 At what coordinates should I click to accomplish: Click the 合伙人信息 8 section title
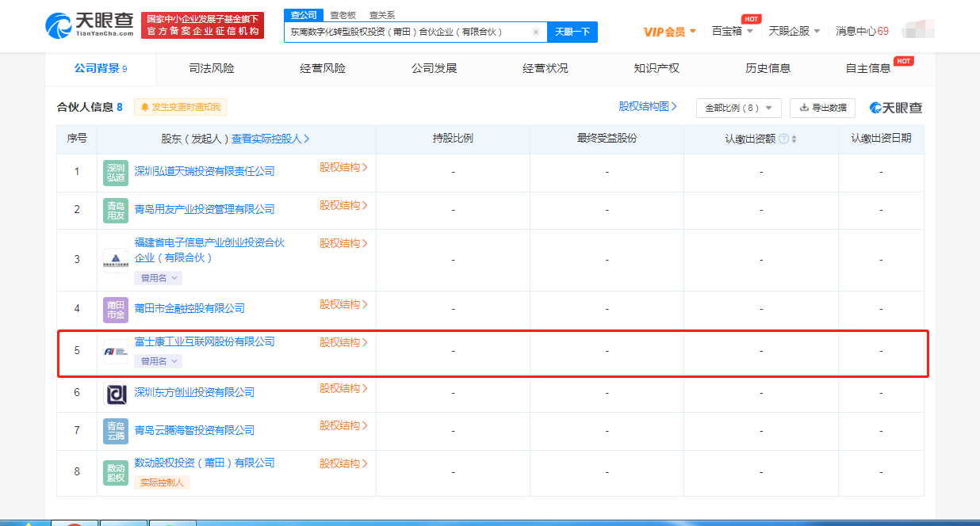pos(90,107)
